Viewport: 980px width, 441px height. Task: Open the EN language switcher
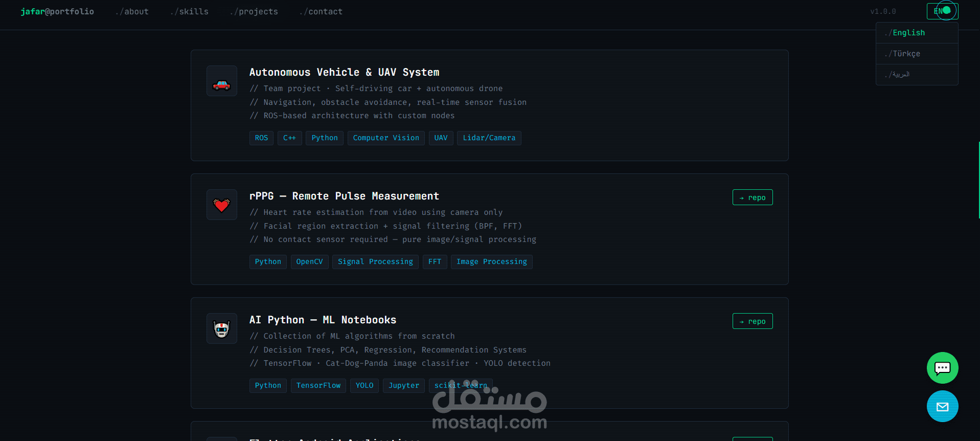click(x=942, y=11)
